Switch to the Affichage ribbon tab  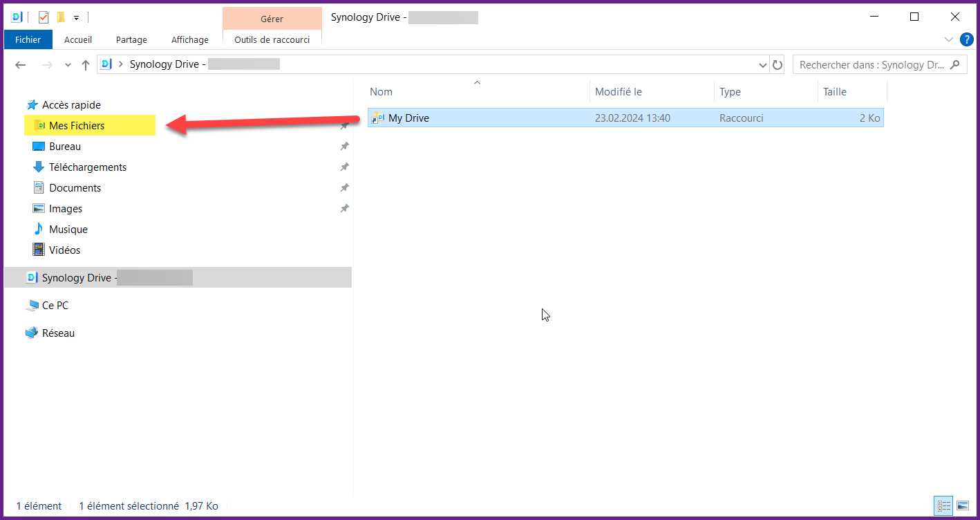(189, 39)
